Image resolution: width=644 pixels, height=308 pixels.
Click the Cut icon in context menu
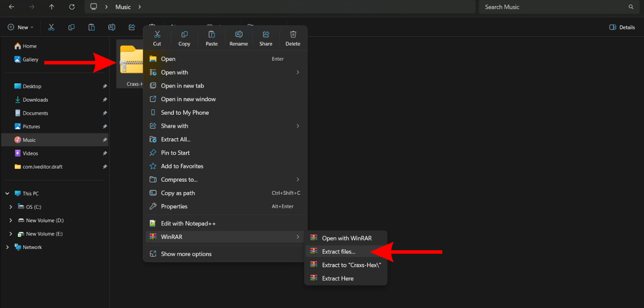click(x=157, y=38)
